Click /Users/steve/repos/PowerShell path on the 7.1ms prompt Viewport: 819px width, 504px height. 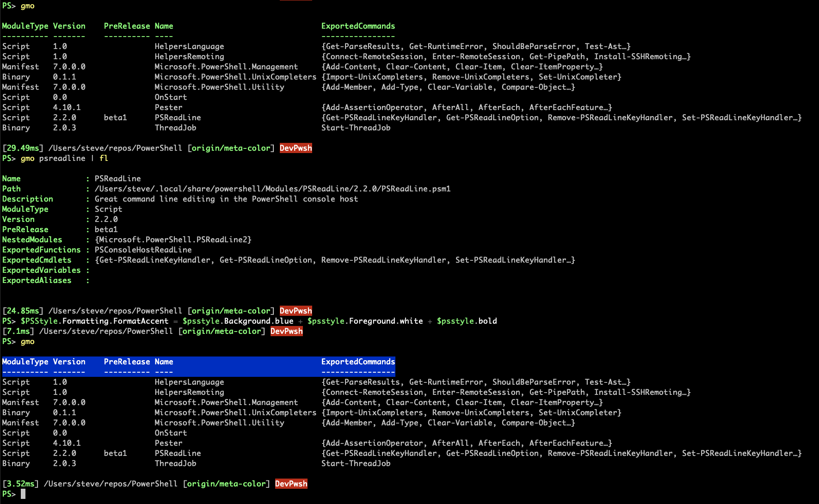click(x=106, y=331)
